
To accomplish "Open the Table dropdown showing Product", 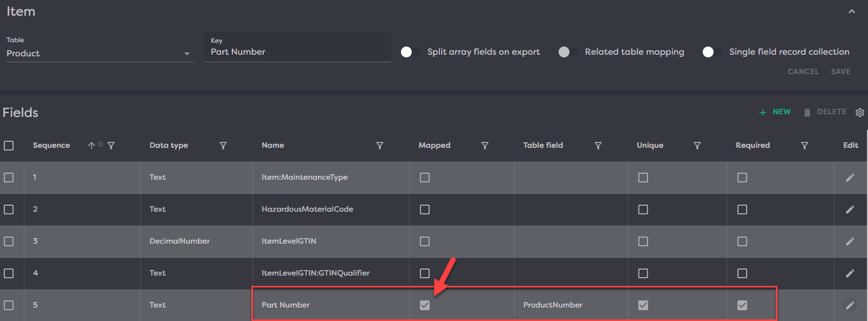I will point(99,54).
